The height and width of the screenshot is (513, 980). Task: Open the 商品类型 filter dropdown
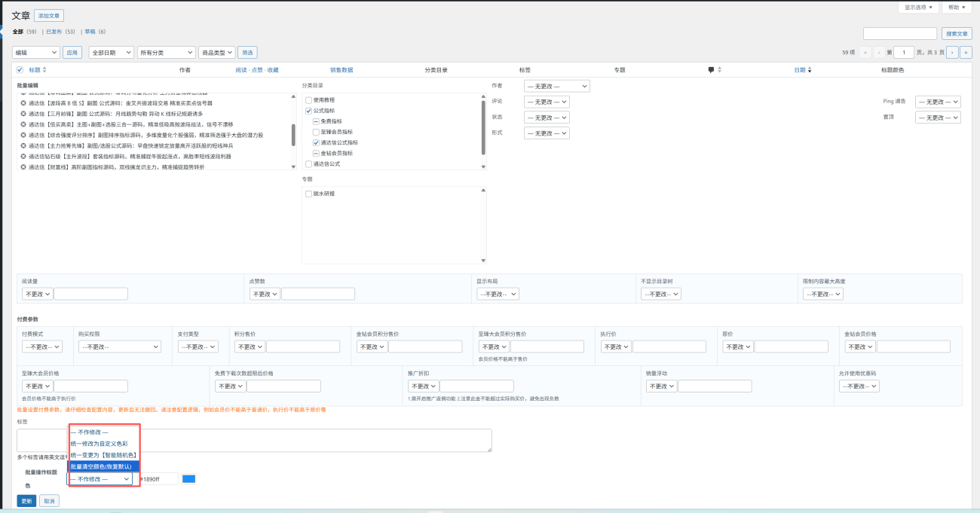(216, 53)
